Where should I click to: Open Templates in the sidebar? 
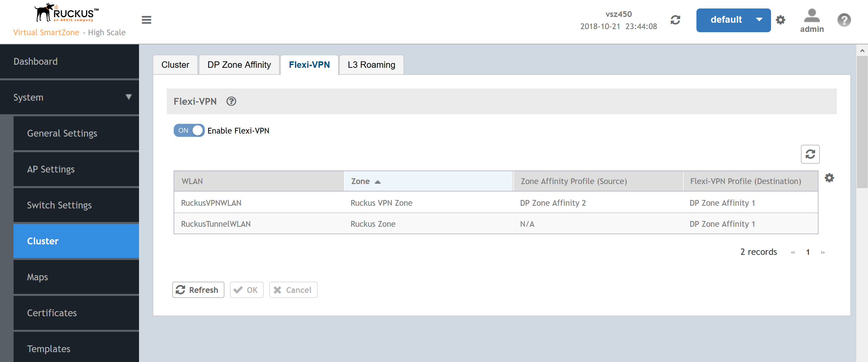pos(76,348)
